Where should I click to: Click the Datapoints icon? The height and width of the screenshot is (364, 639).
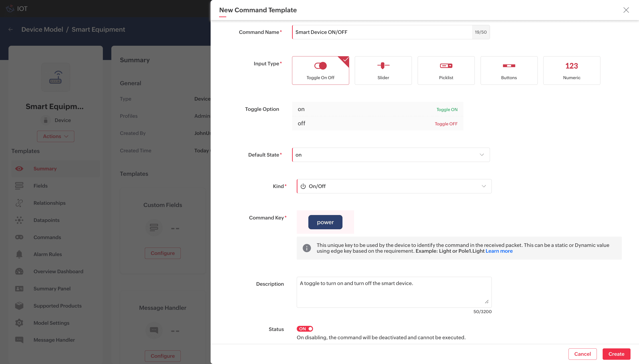[x=19, y=220]
